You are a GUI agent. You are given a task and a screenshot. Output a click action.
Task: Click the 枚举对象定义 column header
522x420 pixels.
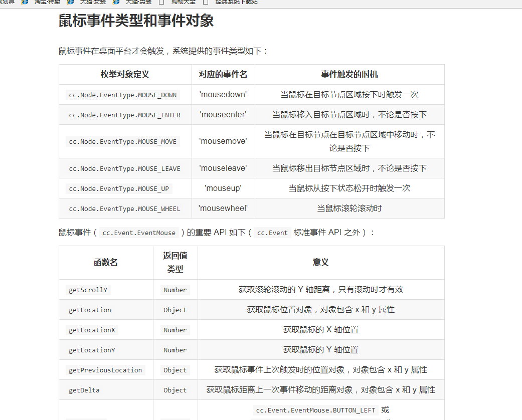125,75
